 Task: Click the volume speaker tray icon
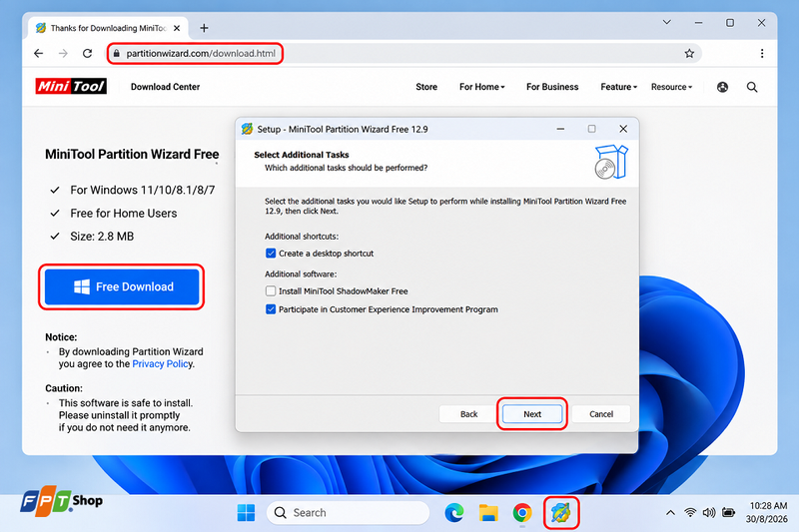(709, 513)
